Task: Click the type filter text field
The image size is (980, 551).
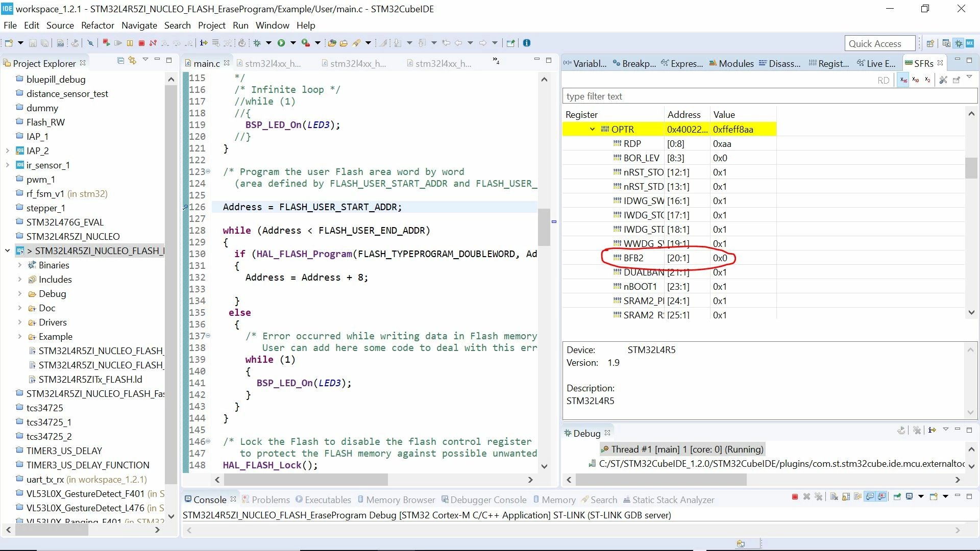Action: click(770, 96)
